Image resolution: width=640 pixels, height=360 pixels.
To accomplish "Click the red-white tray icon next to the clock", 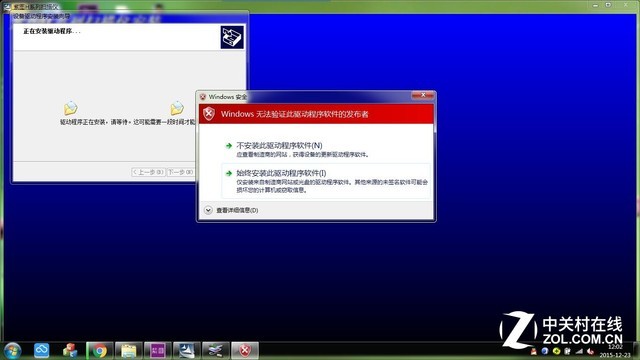I will [x=590, y=351].
